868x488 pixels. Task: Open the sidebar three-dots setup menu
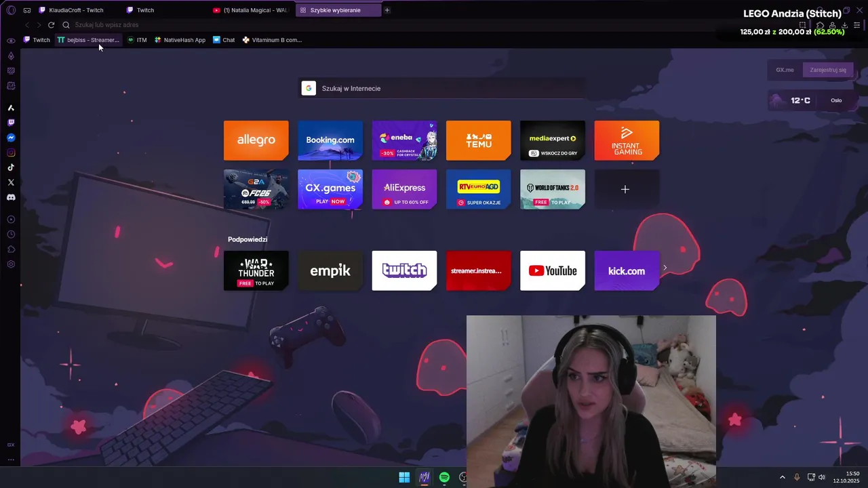click(x=11, y=460)
